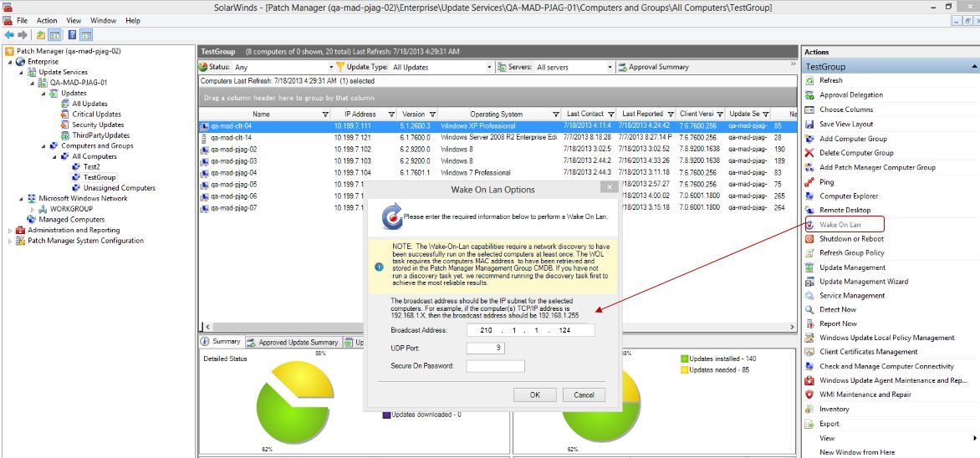This screenshot has height=458, width=980.
Task: Click the Choose Columns icon
Action: coord(809,109)
